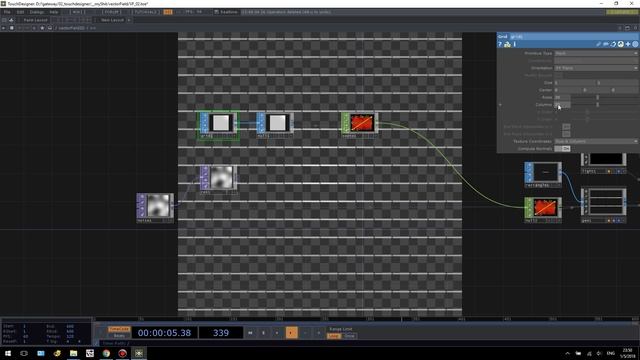The height and width of the screenshot is (360, 640).
Task: Toggle the orange Realtime indicator button
Action: pyautogui.click(x=168, y=12)
